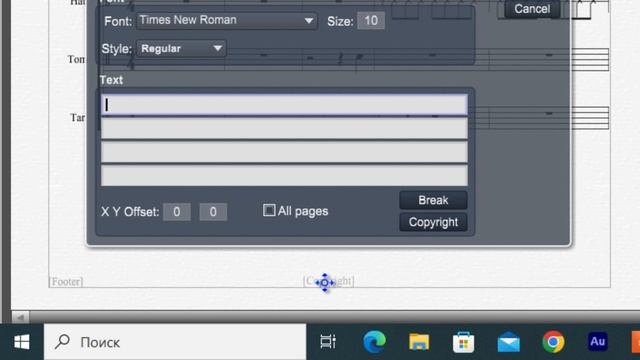Open Microsoft Store from the taskbar

pos(464,342)
